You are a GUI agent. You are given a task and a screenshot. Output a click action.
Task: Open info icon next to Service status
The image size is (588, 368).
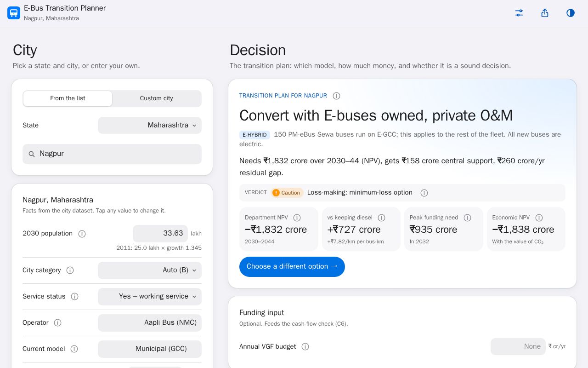pos(74,297)
